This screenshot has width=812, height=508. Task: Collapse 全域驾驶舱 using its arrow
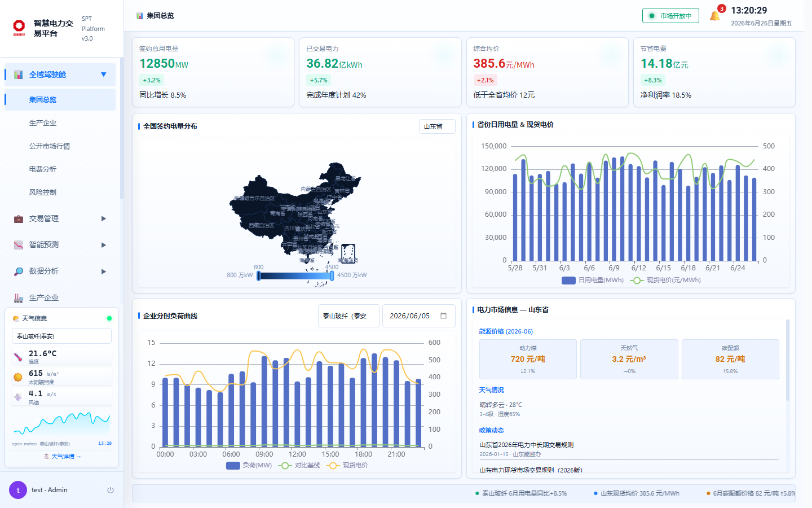point(104,75)
